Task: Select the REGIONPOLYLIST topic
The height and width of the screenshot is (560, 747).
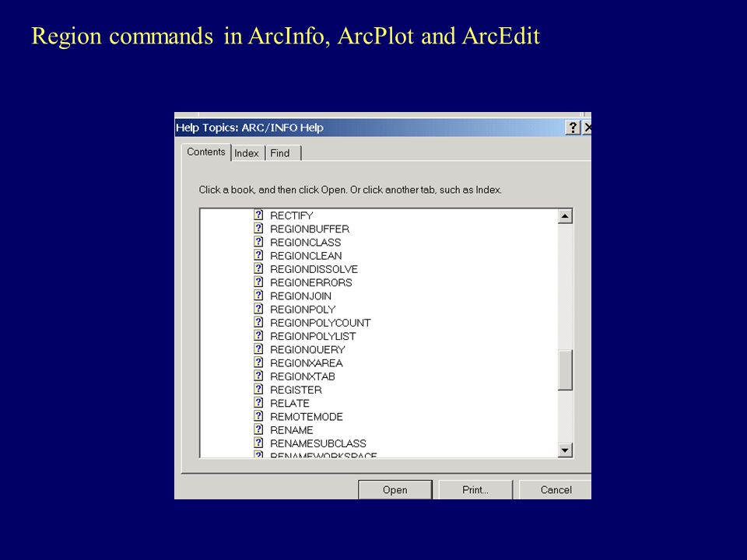Action: [x=313, y=336]
